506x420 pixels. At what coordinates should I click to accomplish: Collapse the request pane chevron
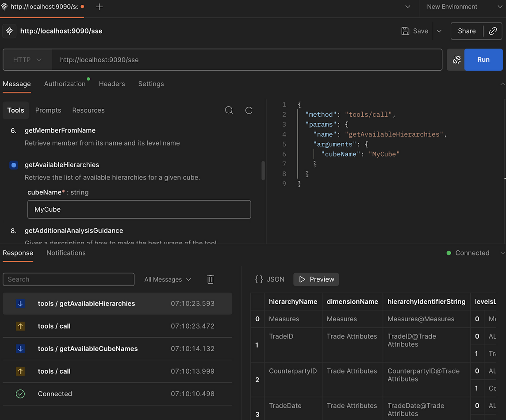coord(502,84)
